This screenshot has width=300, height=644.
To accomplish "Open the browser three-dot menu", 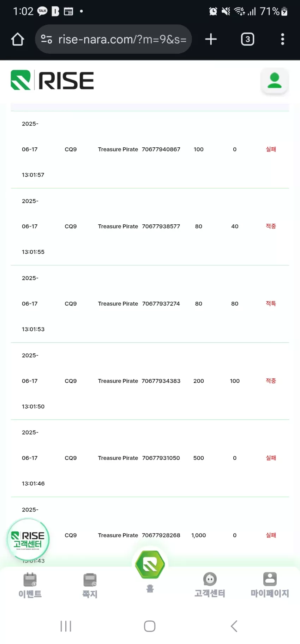I will click(282, 39).
